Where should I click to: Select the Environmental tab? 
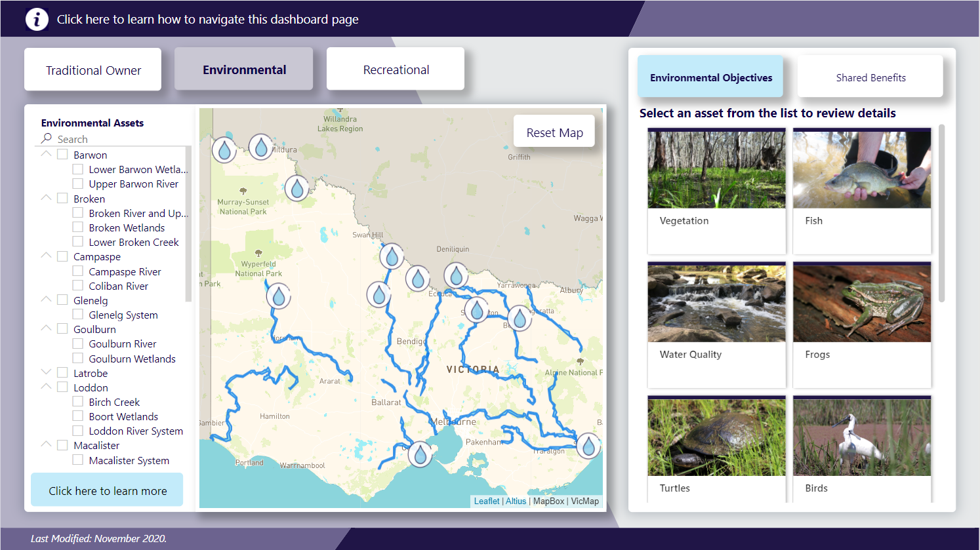(244, 69)
